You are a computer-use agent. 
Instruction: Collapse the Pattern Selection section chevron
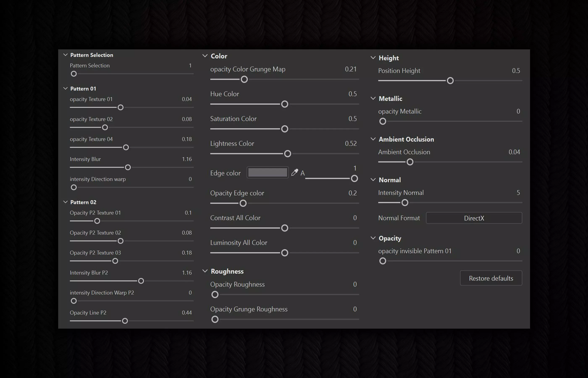[65, 55]
